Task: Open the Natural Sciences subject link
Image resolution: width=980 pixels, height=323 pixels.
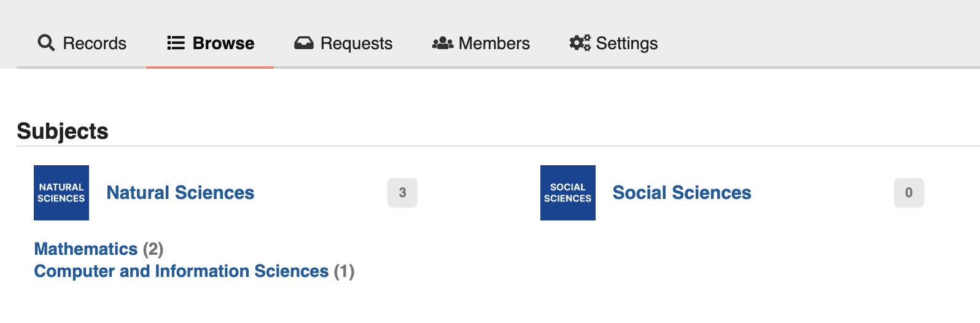Action: (181, 193)
